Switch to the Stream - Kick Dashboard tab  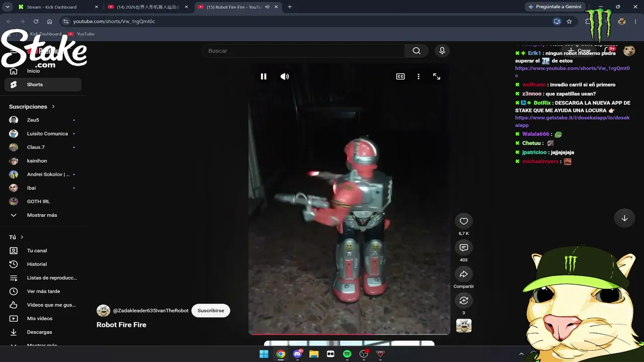(58, 7)
